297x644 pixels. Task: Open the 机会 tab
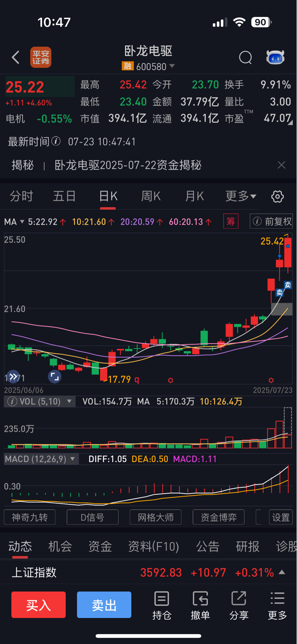[60, 546]
